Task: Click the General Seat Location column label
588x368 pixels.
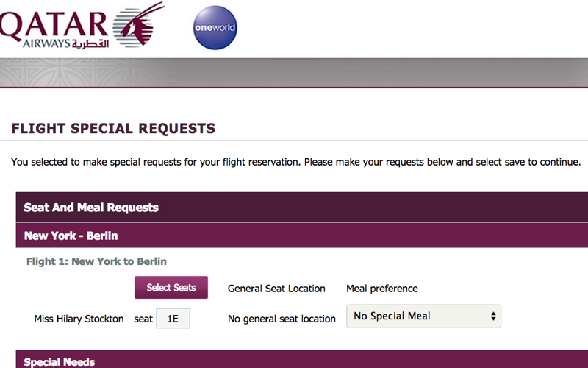Action: click(x=276, y=289)
